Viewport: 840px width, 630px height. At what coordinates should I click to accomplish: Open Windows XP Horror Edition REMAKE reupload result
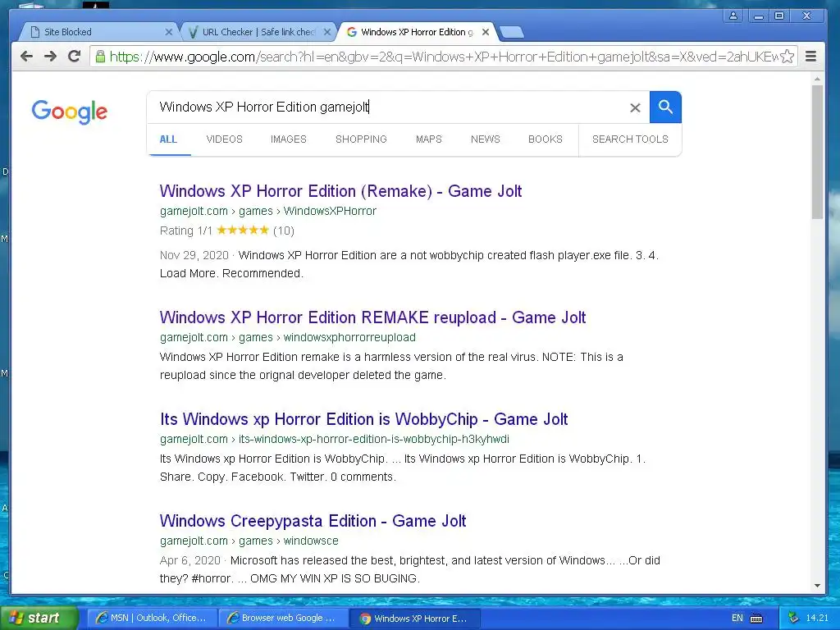373,317
